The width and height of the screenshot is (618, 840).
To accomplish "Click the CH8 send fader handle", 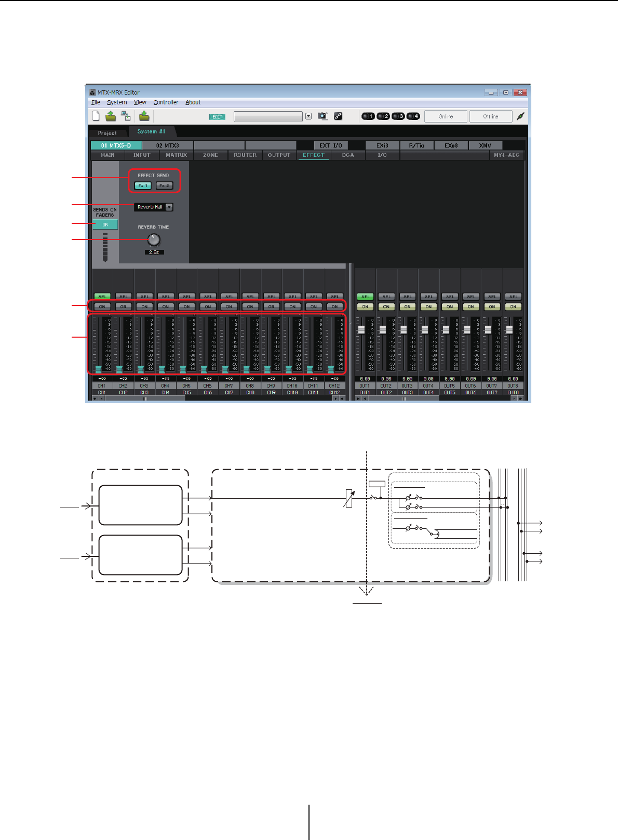I will pos(246,369).
